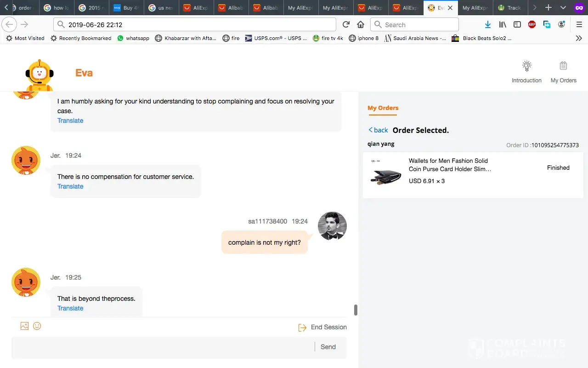Screen dimensions: 588x368
Task: Click the 'USD 6.91 × 3' price
Action: tap(427, 181)
